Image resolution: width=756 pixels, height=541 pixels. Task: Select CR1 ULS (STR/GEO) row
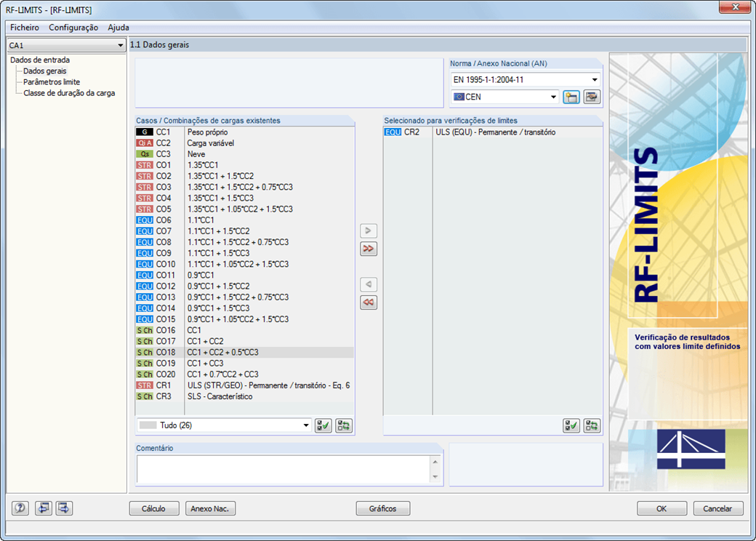pos(244,385)
